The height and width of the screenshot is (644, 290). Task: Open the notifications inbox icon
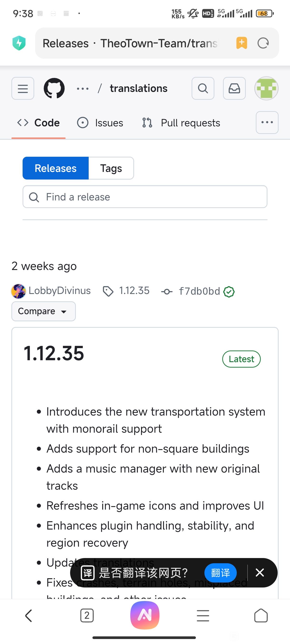[234, 89]
